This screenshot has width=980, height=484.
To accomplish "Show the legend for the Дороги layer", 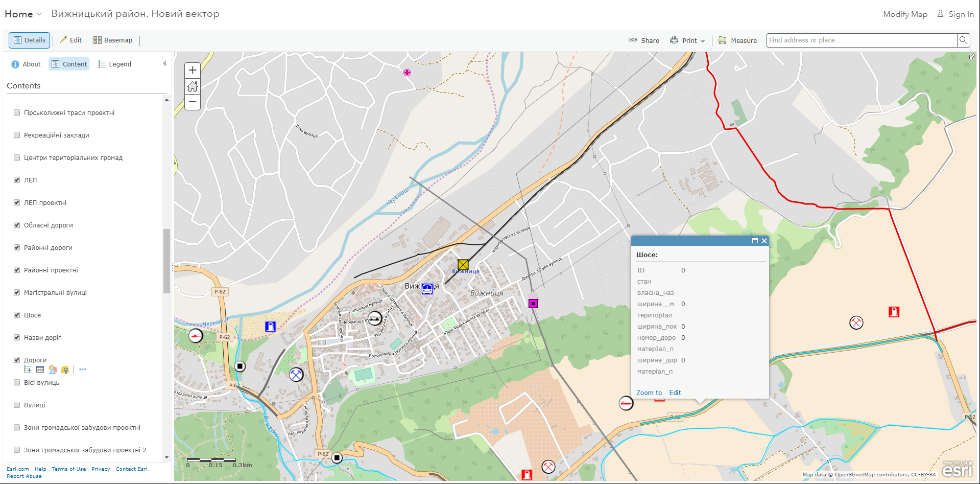I will (27, 370).
